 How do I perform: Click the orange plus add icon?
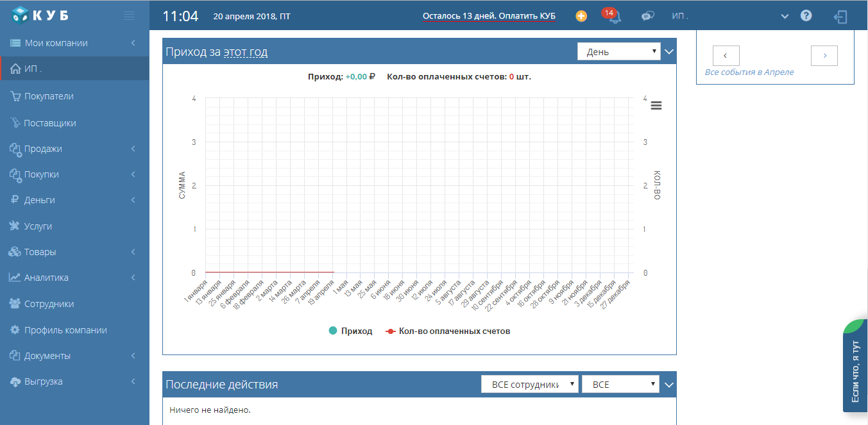tap(581, 16)
